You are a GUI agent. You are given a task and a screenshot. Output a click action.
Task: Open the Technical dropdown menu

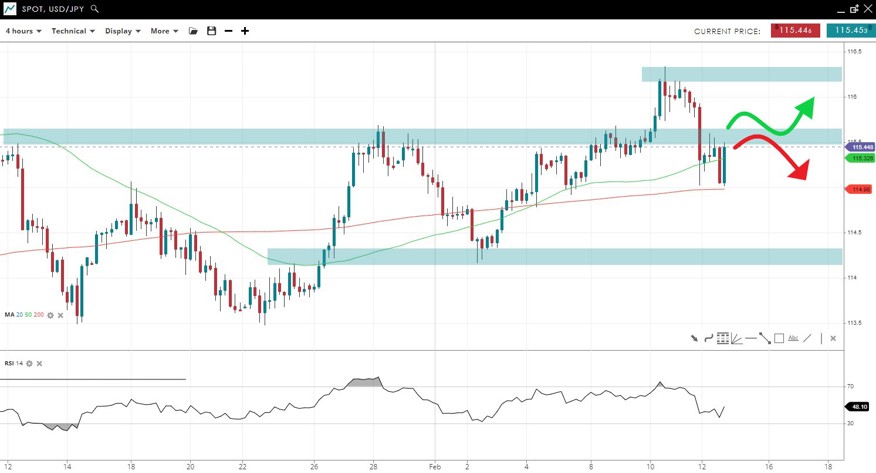73,31
